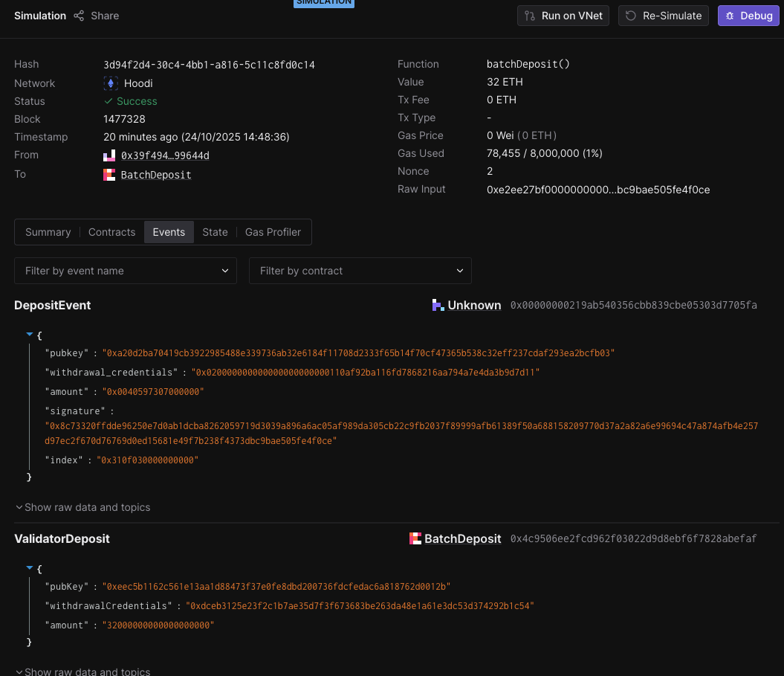
Task: Click the green Success checkmark icon
Action: pos(108,101)
